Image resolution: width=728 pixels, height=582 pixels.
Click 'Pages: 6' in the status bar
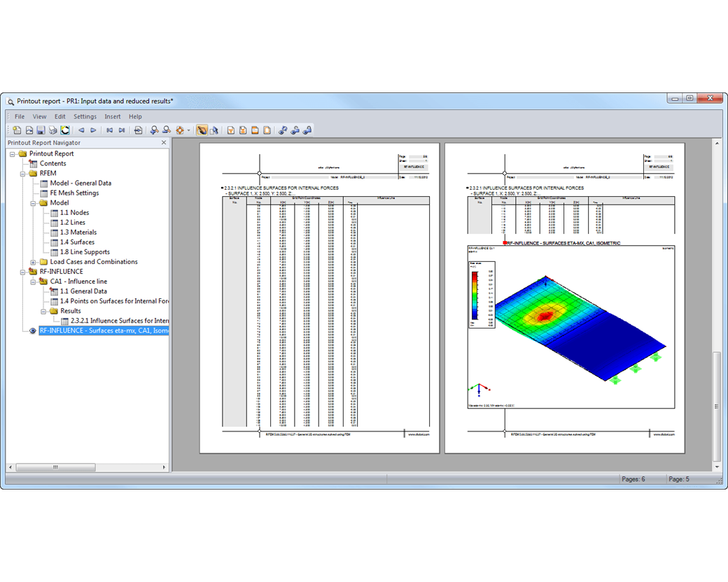tap(633, 479)
